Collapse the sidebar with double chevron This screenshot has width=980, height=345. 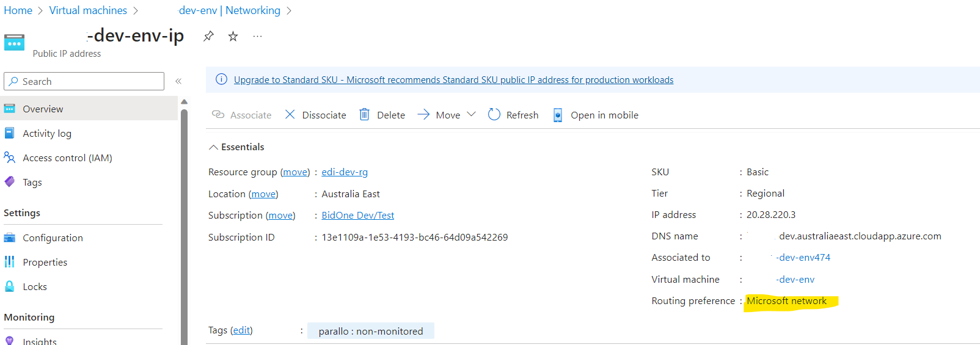pos(178,81)
